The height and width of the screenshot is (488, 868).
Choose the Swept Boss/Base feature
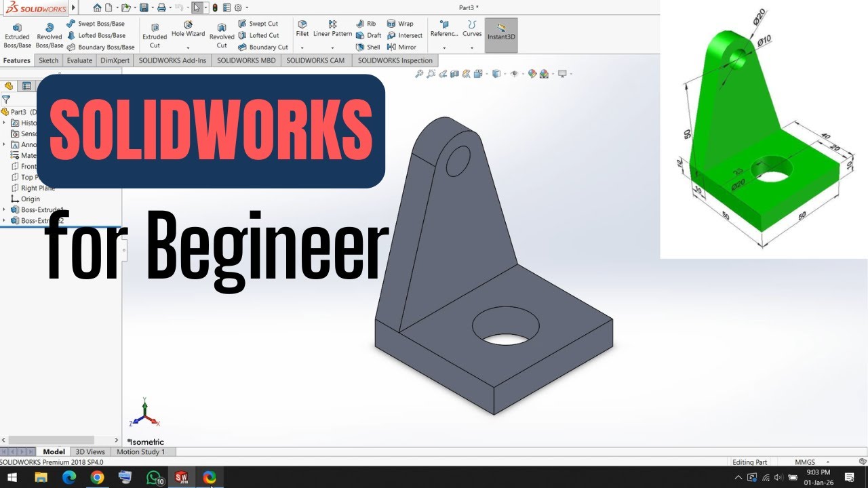[x=96, y=24]
